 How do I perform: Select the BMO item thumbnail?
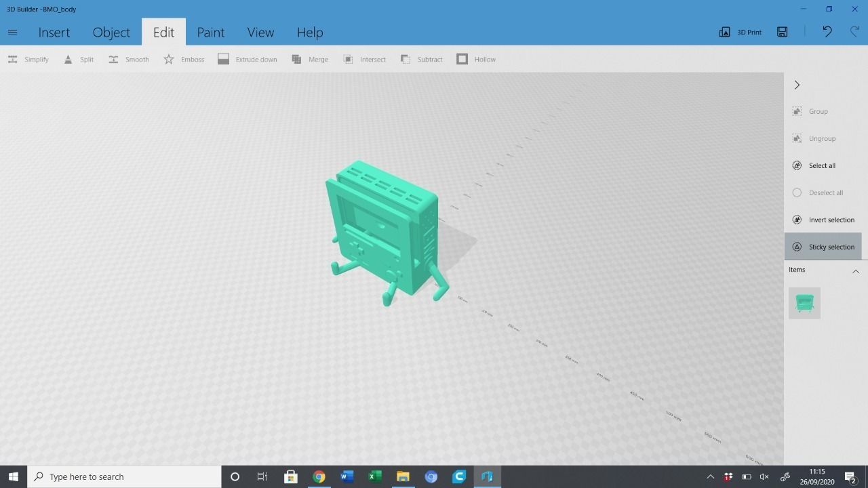[804, 303]
